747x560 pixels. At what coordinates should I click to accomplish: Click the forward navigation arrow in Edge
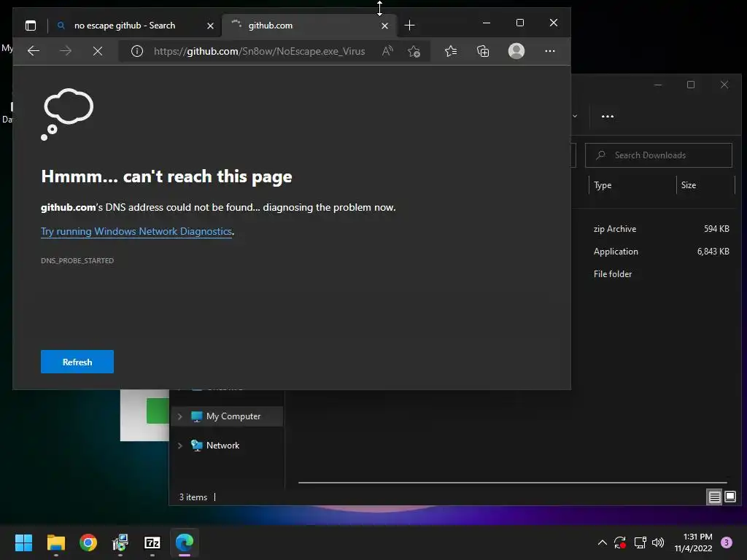[x=66, y=51]
